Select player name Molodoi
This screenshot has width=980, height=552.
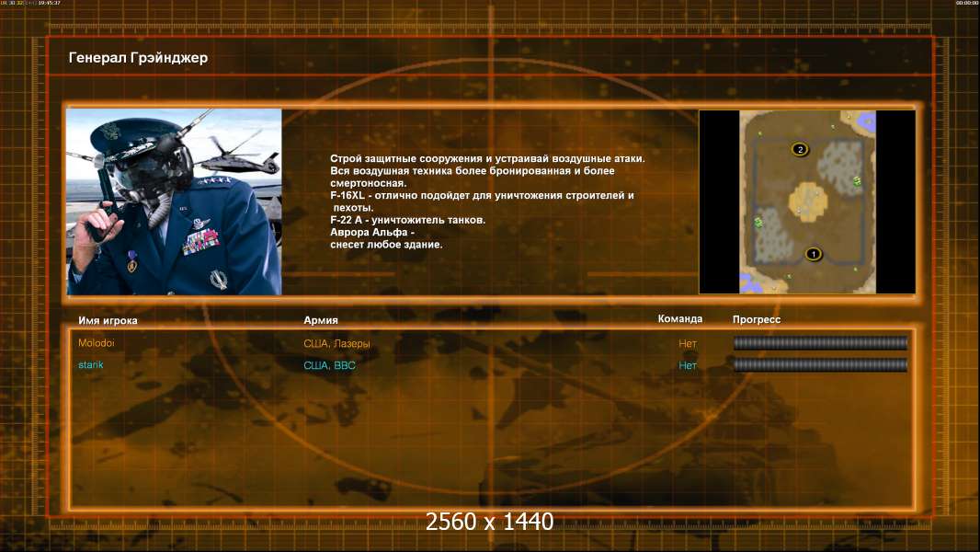pyautogui.click(x=97, y=342)
